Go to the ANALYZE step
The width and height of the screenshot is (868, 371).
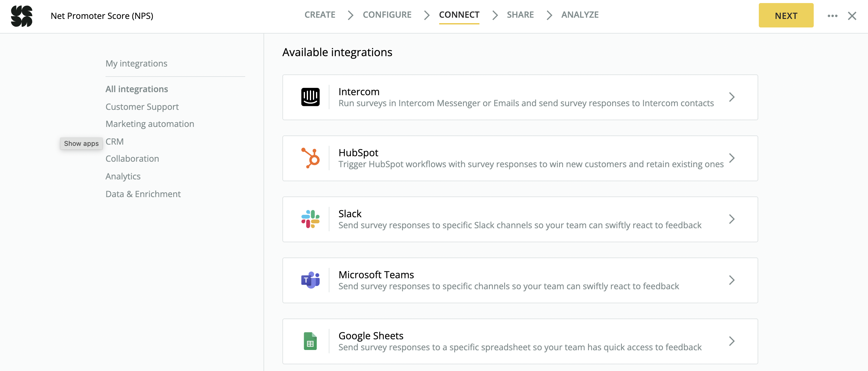pos(579,15)
